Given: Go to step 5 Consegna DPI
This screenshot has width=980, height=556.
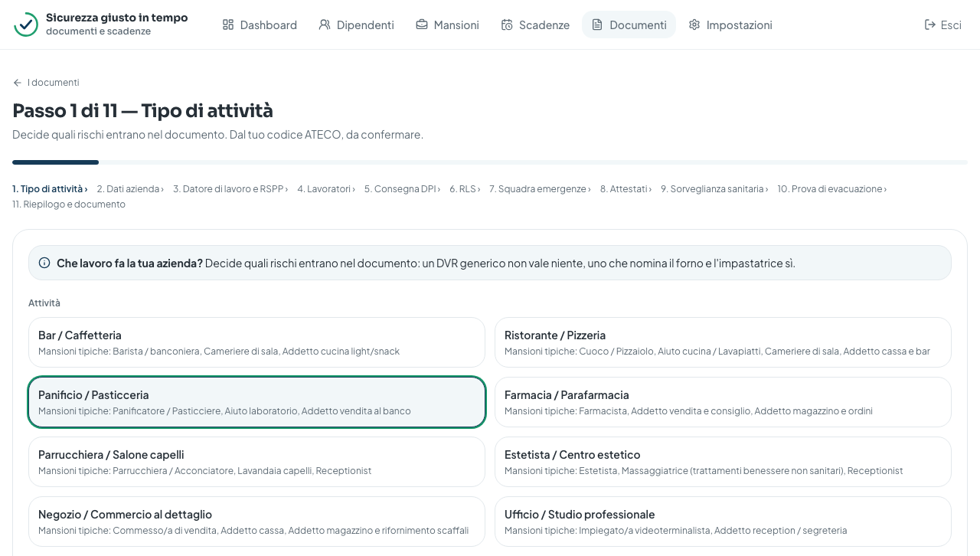Looking at the screenshot, I should 402,189.
